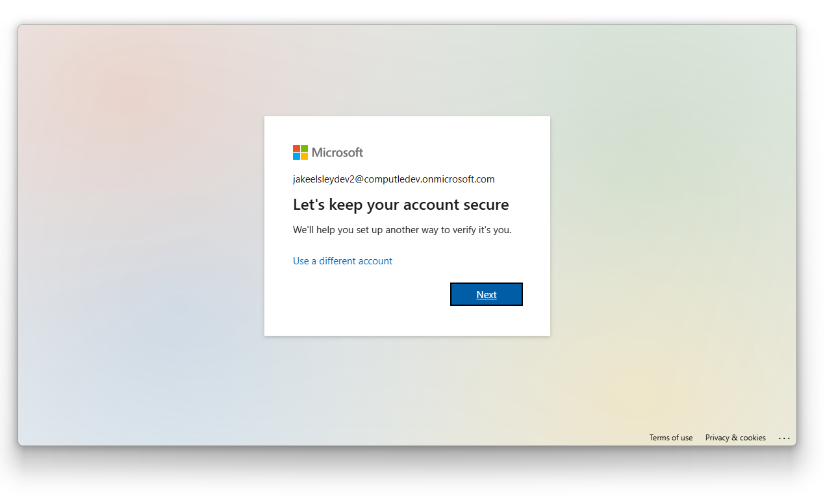Image resolution: width=825 pixels, height=504 pixels.
Task: Click the Next button
Action: [x=486, y=294]
